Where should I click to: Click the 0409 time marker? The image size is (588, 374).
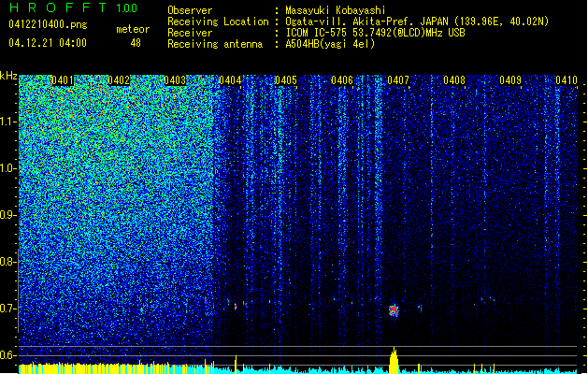pos(510,80)
